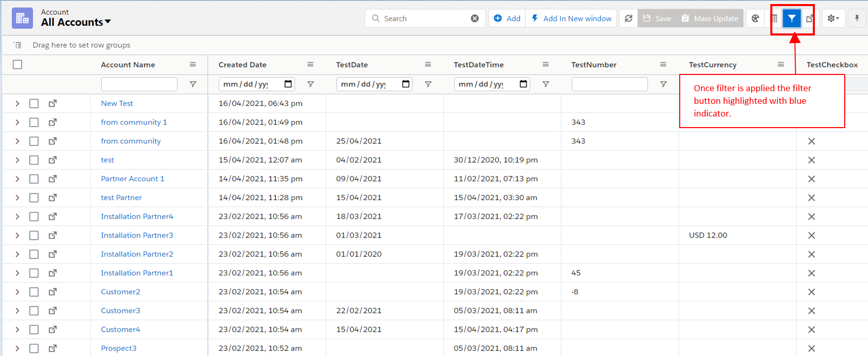Open New Test record in new window icon

pos(53,103)
